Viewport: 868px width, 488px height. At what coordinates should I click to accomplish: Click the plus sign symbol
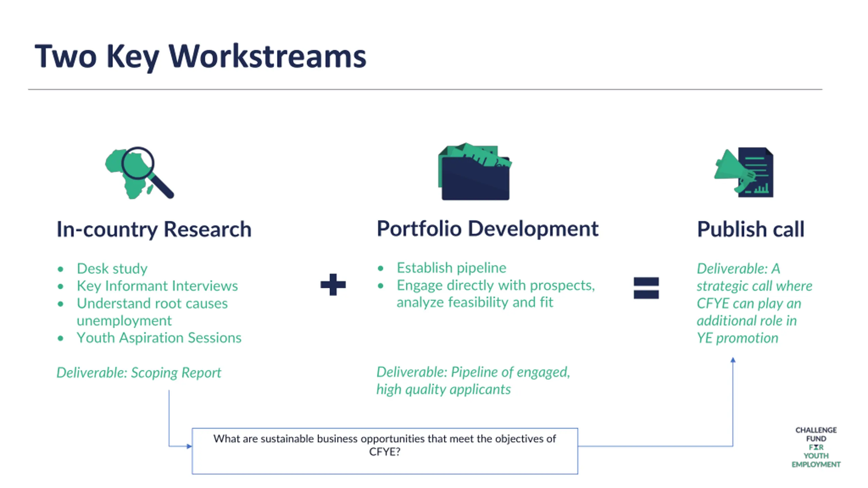coord(333,285)
